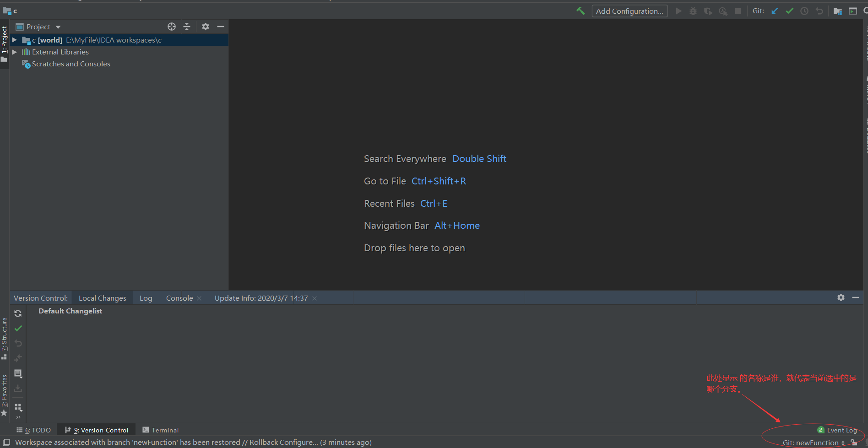Open the Changelists dropdown icon
The width and height of the screenshot is (868, 448).
(x=18, y=373)
